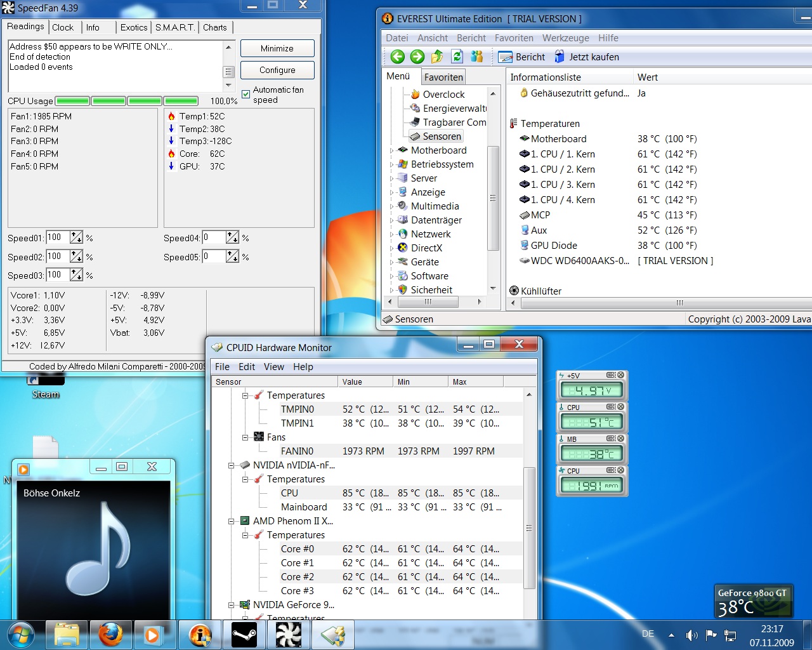The height and width of the screenshot is (650, 812).
Task: Select Sensoren in the EVEREST menu tree
Action: (x=442, y=136)
